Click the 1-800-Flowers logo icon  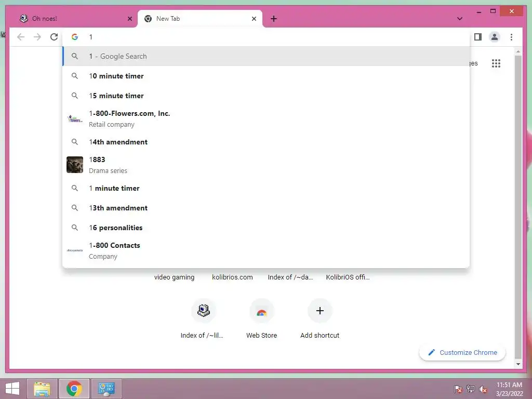(x=75, y=119)
